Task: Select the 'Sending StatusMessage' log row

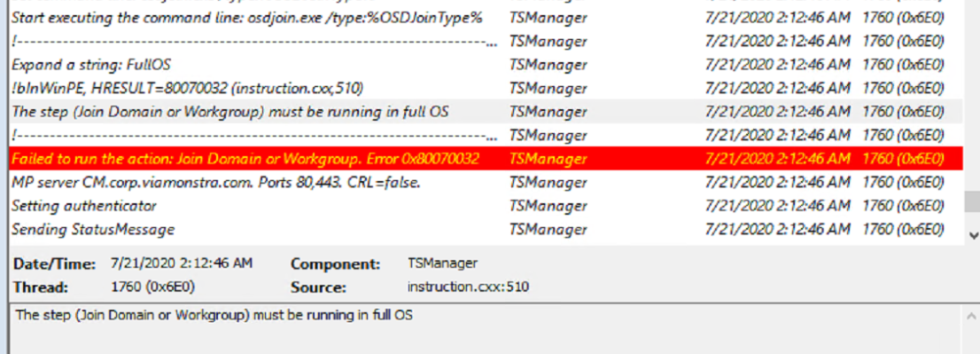Action: (481, 230)
